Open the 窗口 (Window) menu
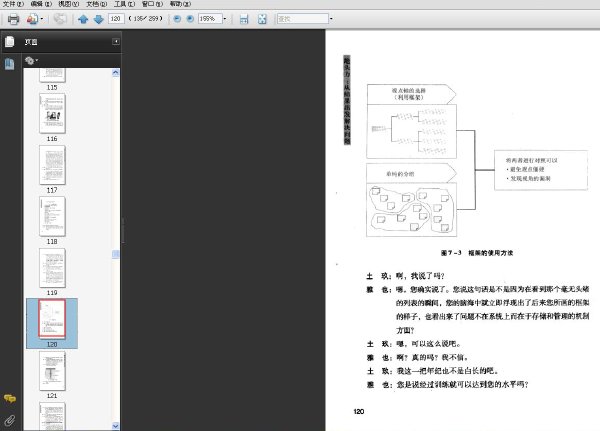Viewport: 600px width, 431px height. pyautogui.click(x=152, y=4)
